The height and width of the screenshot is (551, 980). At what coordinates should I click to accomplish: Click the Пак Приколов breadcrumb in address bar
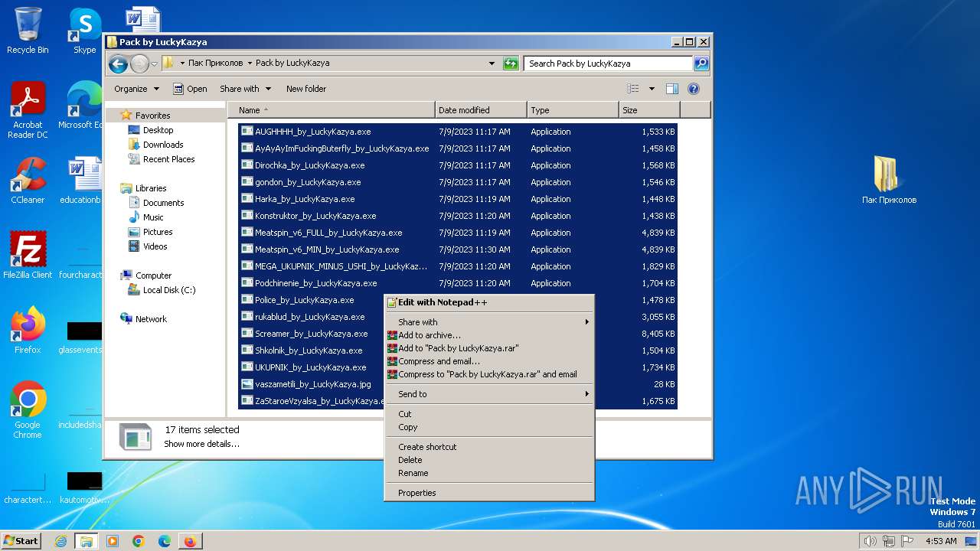[215, 64]
